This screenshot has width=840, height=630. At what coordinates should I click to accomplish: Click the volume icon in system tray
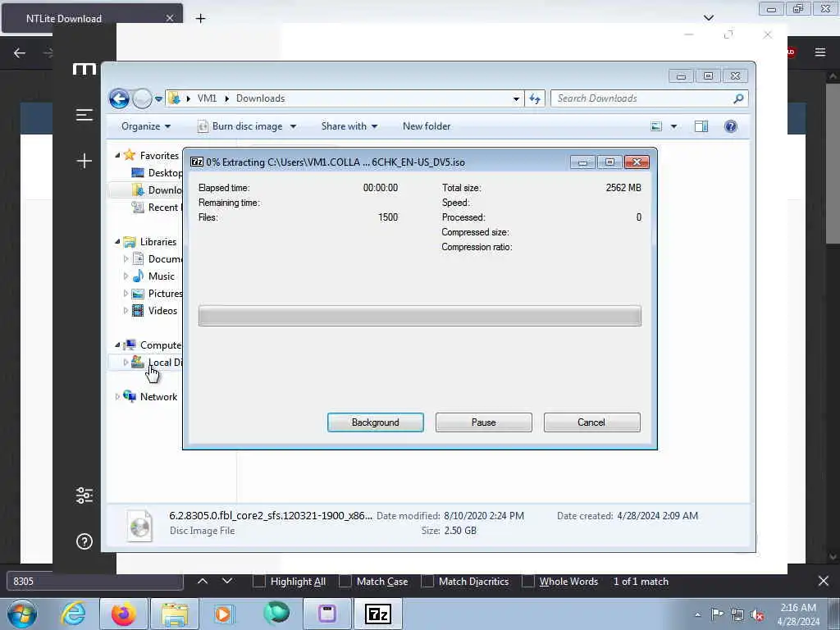[x=757, y=615]
